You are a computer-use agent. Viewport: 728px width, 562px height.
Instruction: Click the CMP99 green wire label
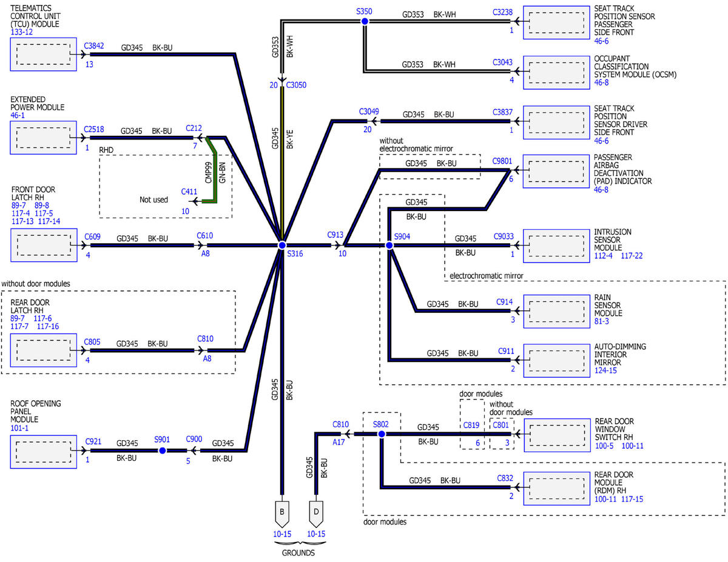point(207,173)
